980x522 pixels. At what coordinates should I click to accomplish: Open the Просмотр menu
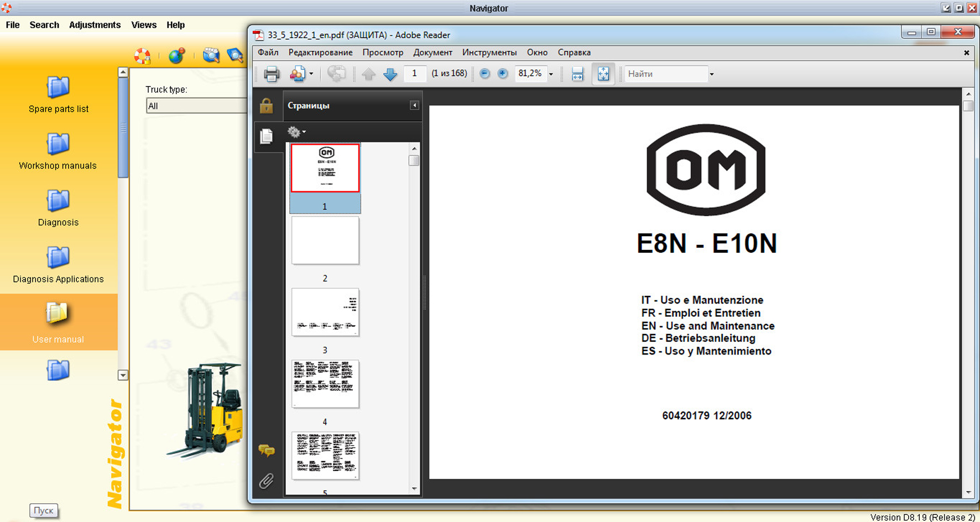[x=383, y=53]
